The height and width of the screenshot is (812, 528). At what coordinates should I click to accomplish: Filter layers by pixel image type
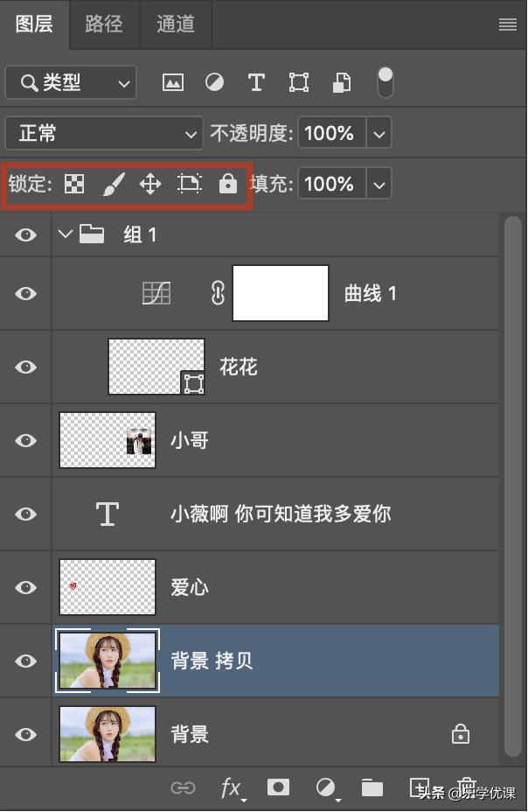coord(173,82)
